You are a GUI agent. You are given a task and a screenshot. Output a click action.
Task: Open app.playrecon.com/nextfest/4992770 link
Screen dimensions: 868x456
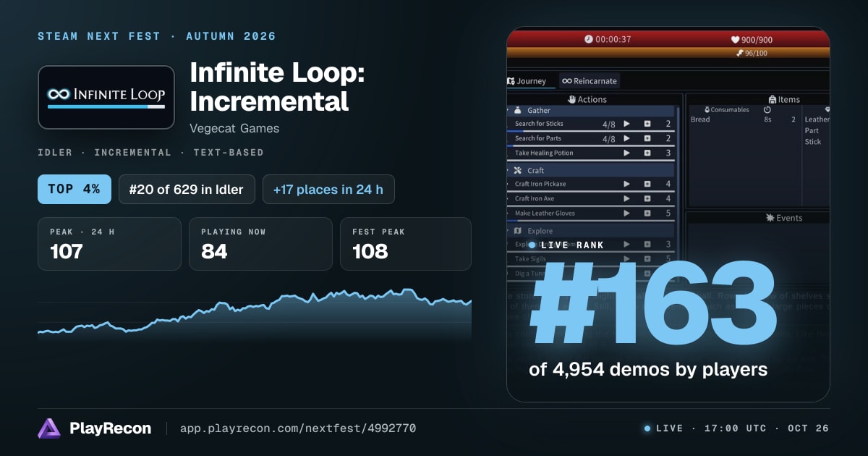point(299,428)
